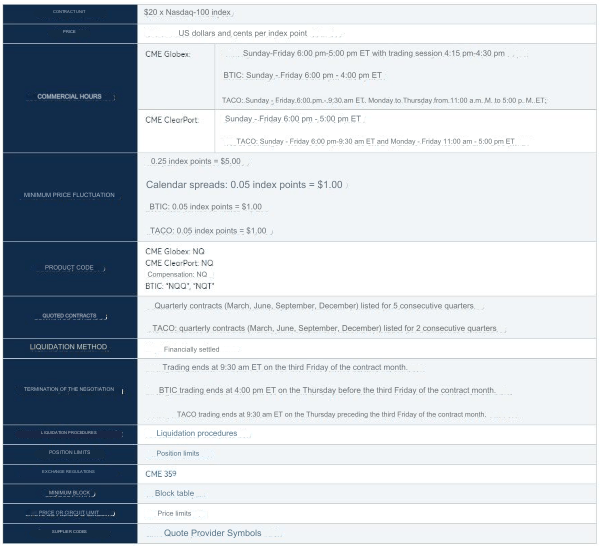The image size is (601, 546).
Task: Click the "$20 x Nasdaq-100 index" text
Action: 187,12
